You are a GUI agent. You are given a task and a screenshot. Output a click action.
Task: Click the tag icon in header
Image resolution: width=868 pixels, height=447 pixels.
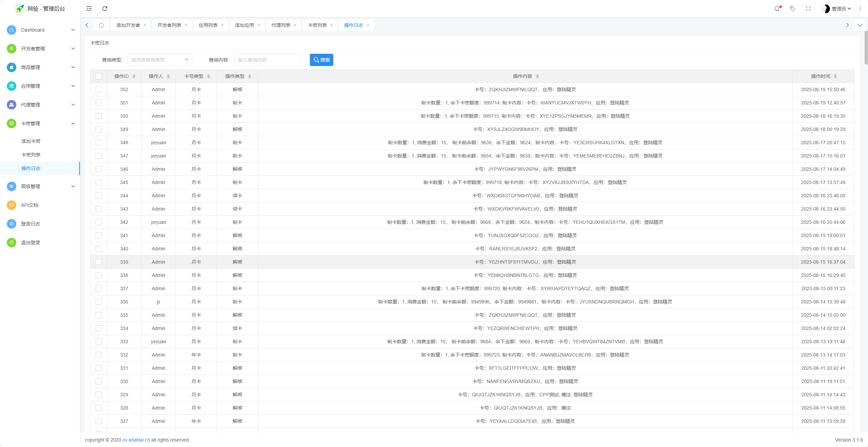pos(792,9)
